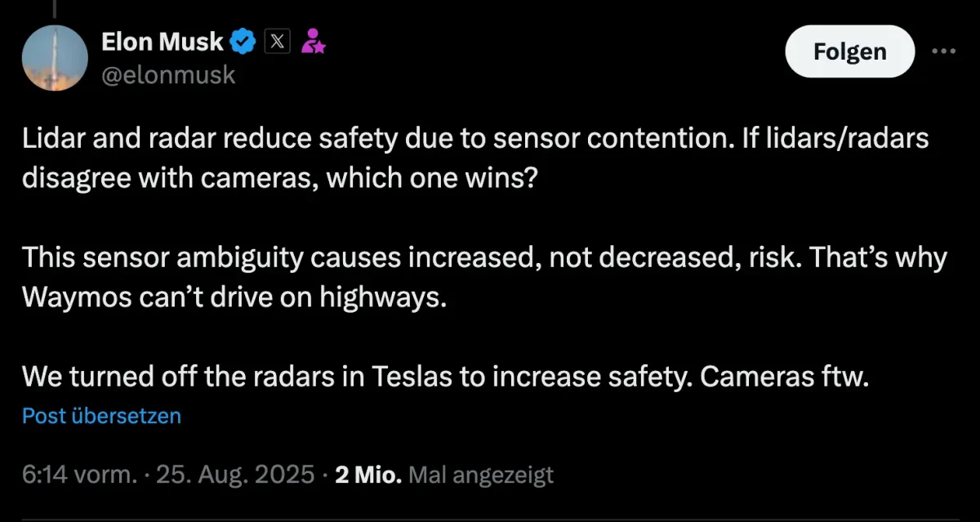This screenshot has width=980, height=522.
Task: Click the 'Mal angezeigt' views label
Action: 480,474
